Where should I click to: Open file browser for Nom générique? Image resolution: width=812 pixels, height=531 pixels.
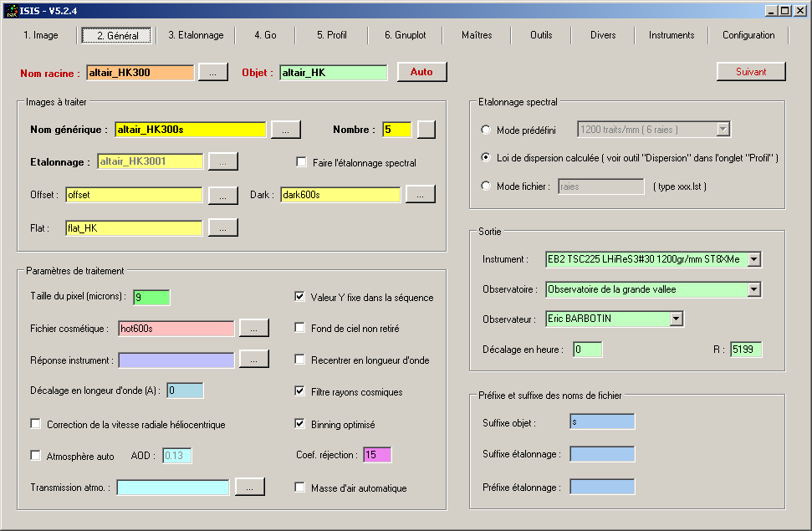coord(285,130)
